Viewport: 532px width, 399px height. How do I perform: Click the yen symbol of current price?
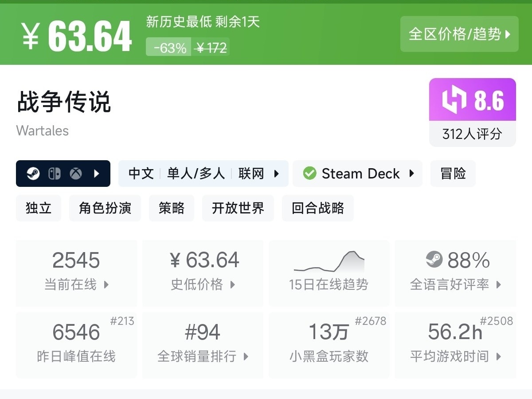point(30,37)
